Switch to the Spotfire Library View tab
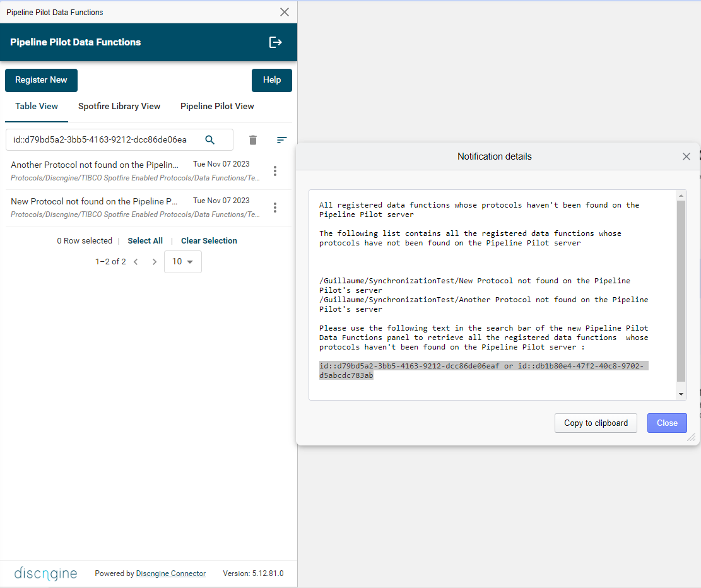This screenshot has width=701, height=588. pyautogui.click(x=119, y=107)
